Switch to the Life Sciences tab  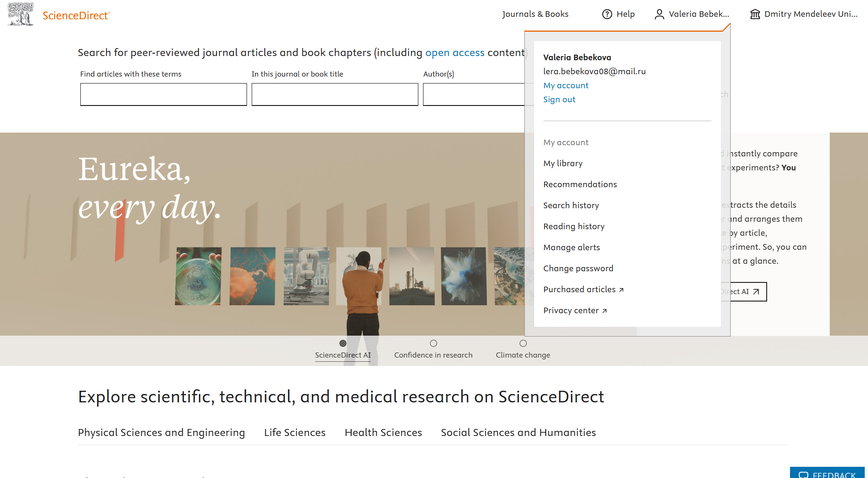pyautogui.click(x=295, y=433)
